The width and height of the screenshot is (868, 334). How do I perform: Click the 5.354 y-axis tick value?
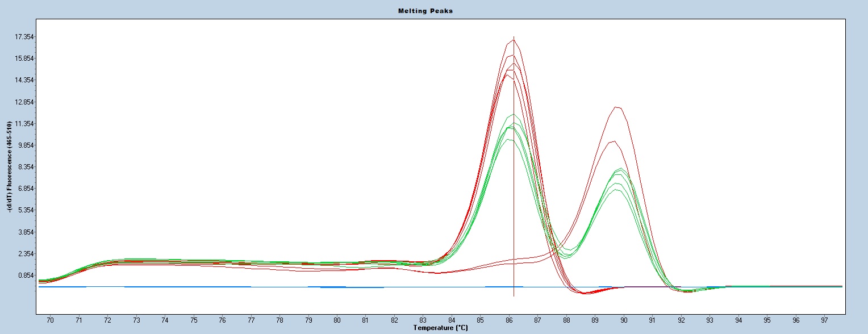click(x=24, y=210)
